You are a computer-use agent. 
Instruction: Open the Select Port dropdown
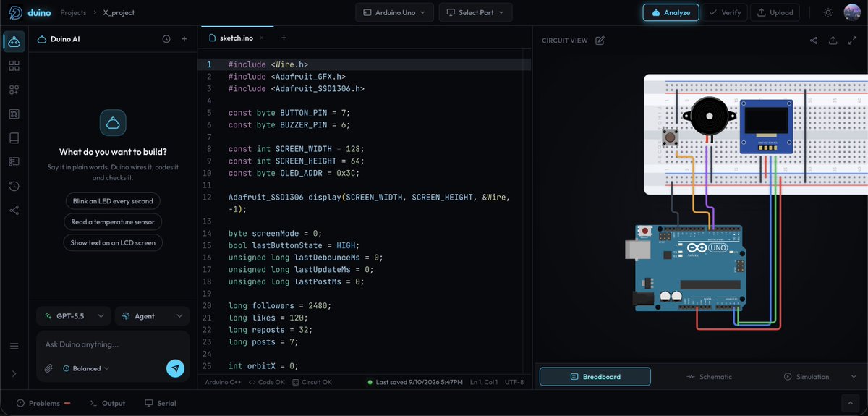pos(476,12)
